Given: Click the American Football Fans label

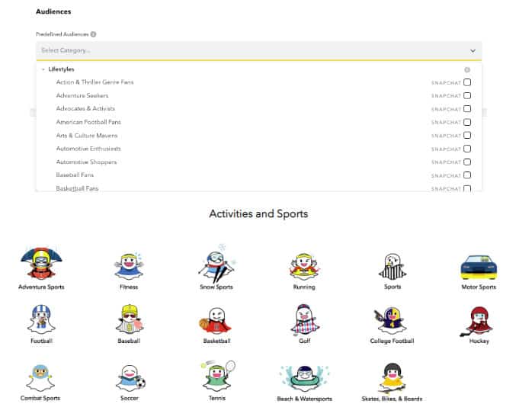Looking at the screenshot, I should point(88,122).
